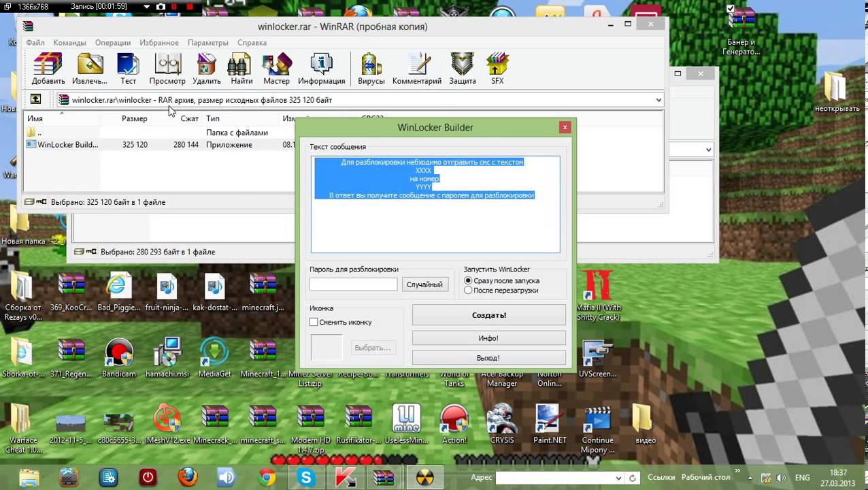The image size is (868, 490).
Task: Click Chrome icon in the taskbar
Action: pos(267,477)
